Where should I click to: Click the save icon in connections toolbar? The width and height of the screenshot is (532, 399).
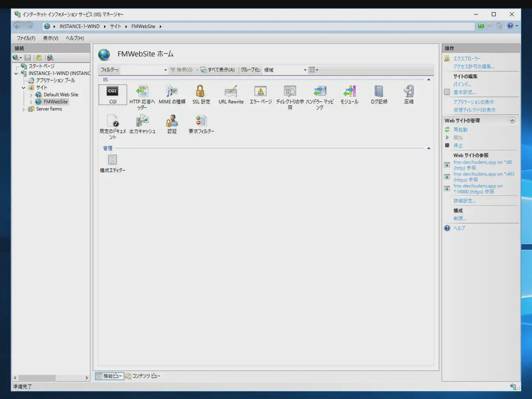pyautogui.click(x=28, y=58)
